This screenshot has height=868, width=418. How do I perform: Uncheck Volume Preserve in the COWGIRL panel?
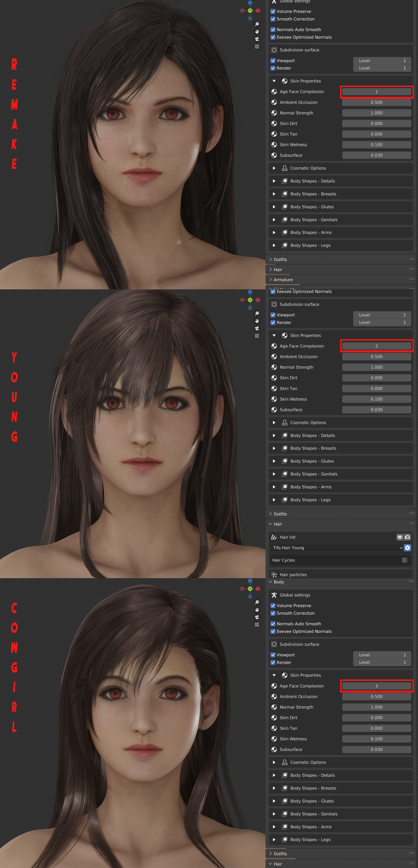pyautogui.click(x=273, y=605)
